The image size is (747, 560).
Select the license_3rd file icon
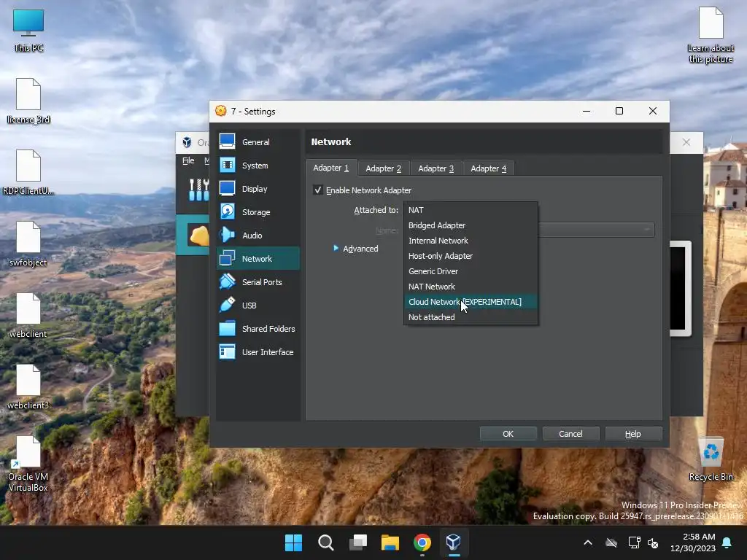click(x=28, y=101)
